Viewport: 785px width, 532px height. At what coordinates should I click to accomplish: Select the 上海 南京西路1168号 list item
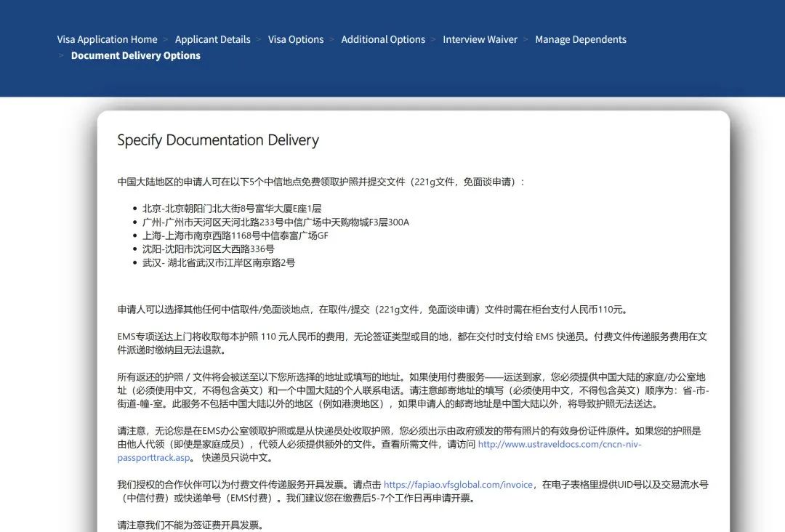click(x=235, y=235)
